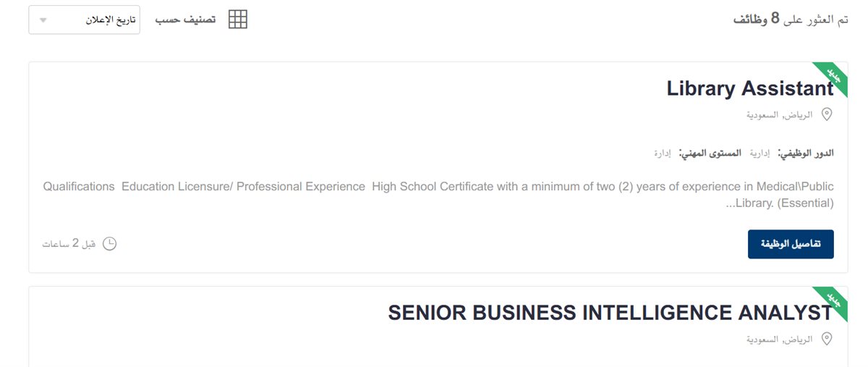Click the قبل 2 ساعات posted time

tap(69, 244)
